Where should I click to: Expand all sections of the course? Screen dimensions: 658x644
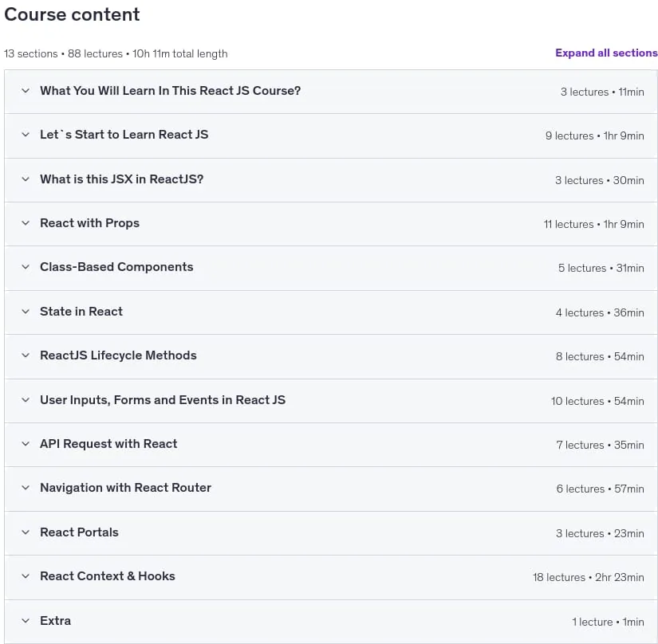pos(606,53)
